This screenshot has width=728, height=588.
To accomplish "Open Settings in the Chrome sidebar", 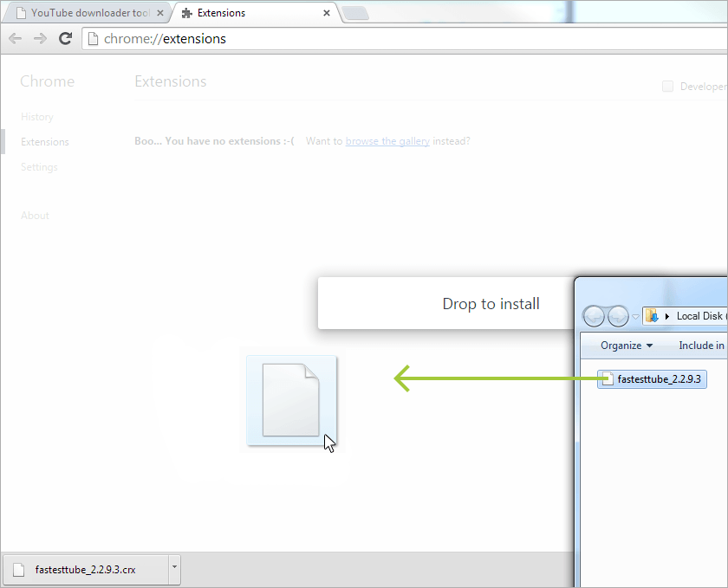I will (40, 167).
